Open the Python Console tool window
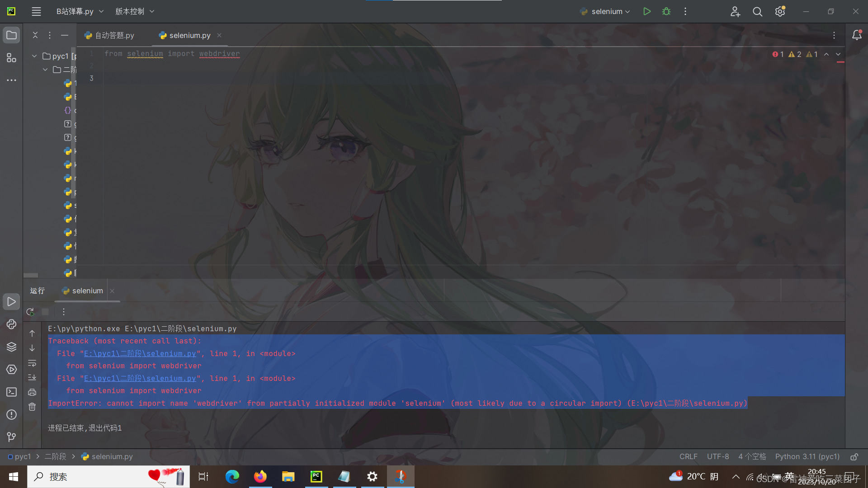868x488 pixels. pyautogui.click(x=11, y=324)
